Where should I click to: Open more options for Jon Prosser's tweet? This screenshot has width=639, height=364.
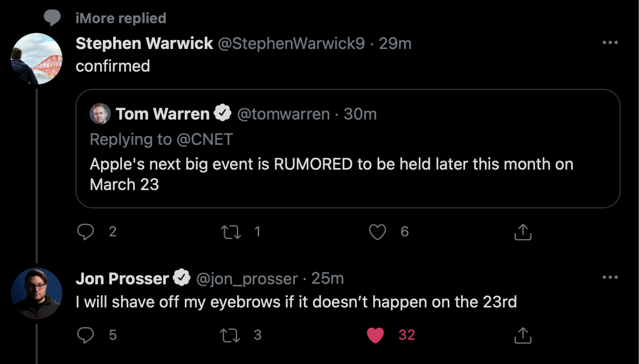610,277
